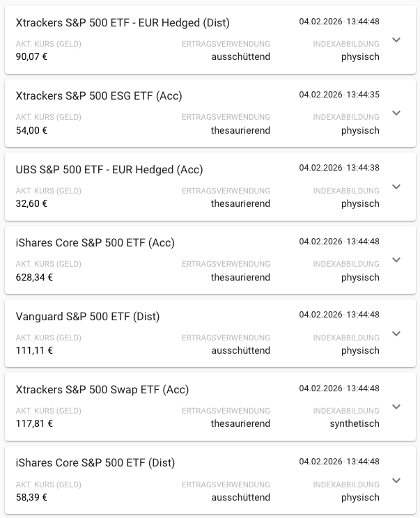
Task: Click the iShares Core S&P 500 ETF (Dist) title
Action: tap(95, 463)
